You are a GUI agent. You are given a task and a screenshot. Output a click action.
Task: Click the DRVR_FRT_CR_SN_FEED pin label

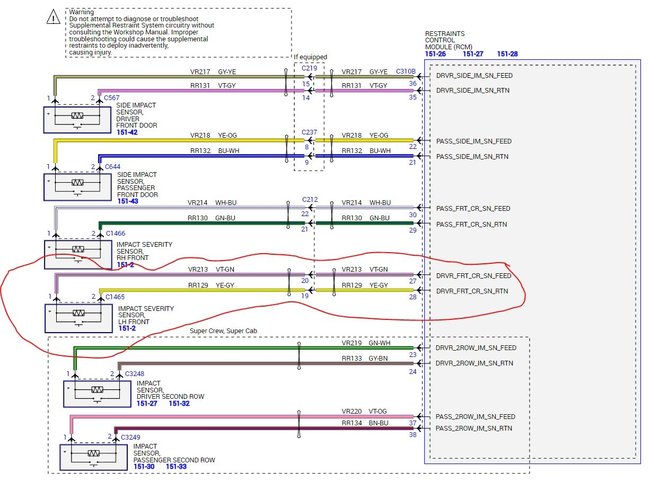473,276
